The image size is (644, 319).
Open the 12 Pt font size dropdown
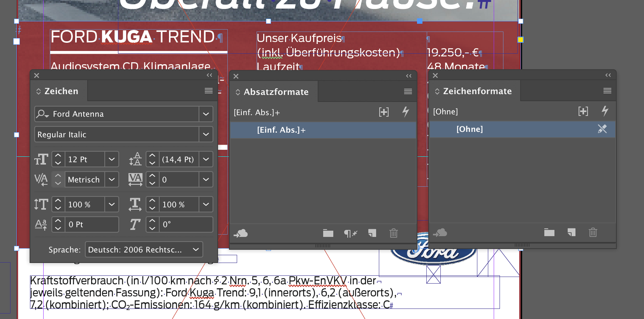112,159
